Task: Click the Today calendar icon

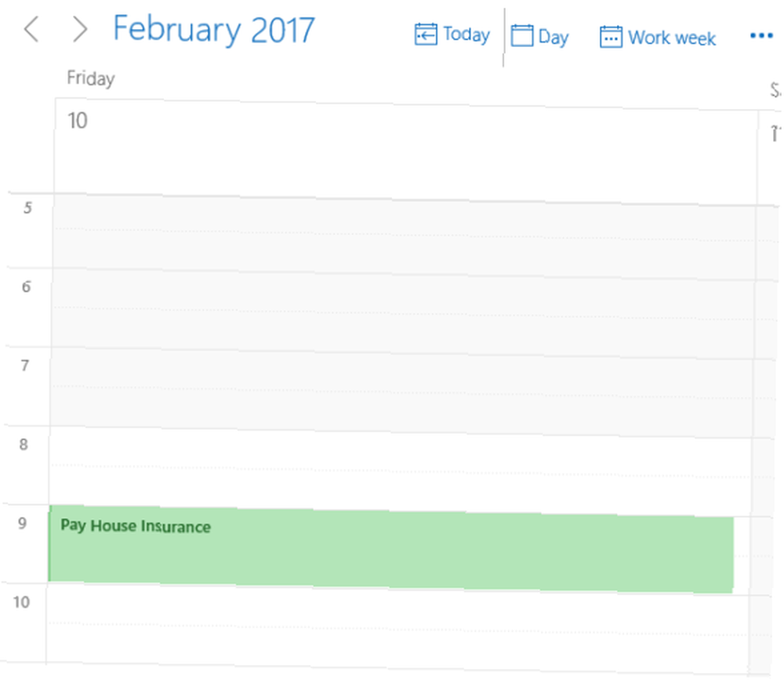Action: pos(426,35)
